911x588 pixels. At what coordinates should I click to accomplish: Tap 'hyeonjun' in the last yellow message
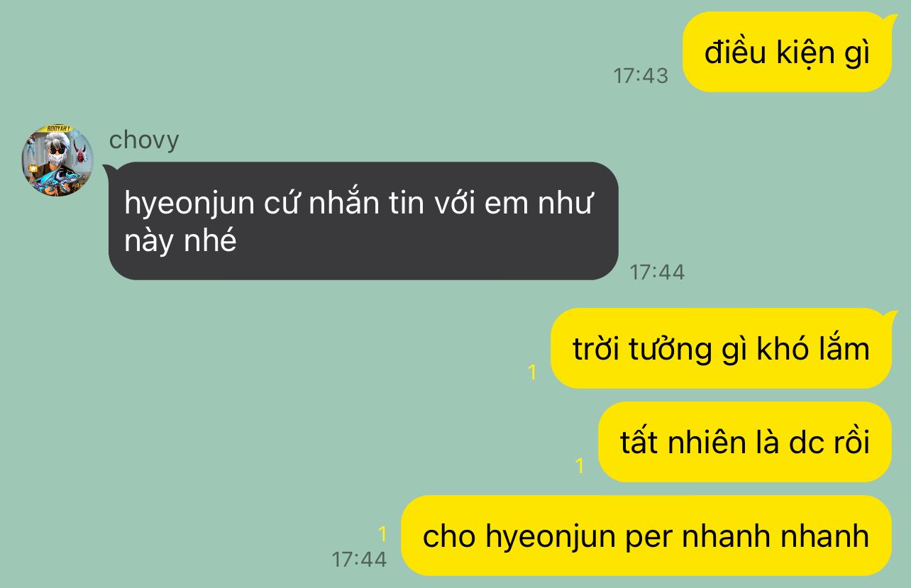coord(551,537)
